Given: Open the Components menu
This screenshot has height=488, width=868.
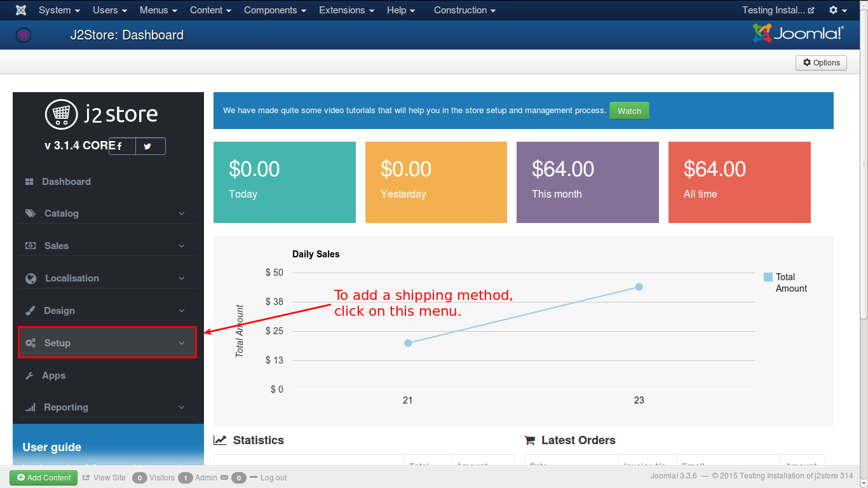Looking at the screenshot, I should point(275,10).
